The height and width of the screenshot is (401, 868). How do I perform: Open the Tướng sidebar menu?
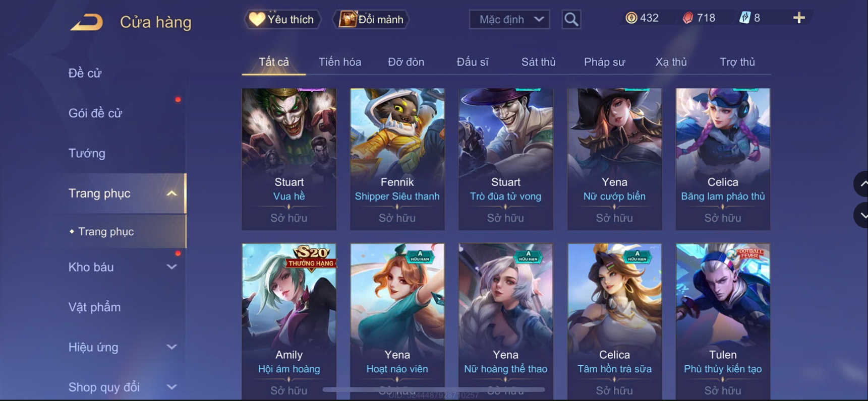click(x=87, y=153)
